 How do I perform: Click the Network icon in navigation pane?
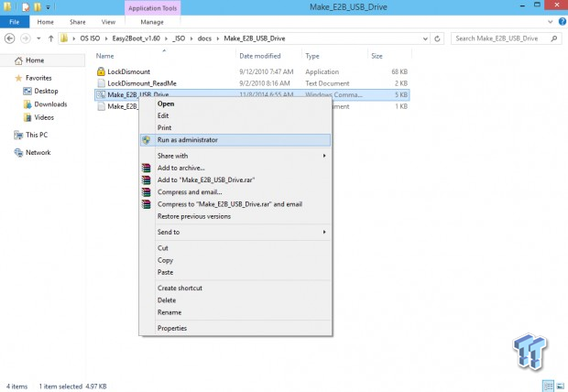click(18, 153)
